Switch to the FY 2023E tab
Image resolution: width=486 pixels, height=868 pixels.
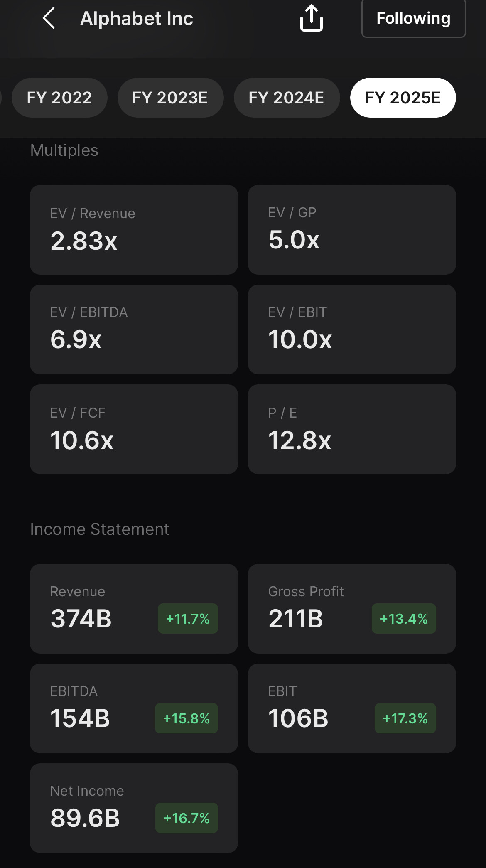170,98
